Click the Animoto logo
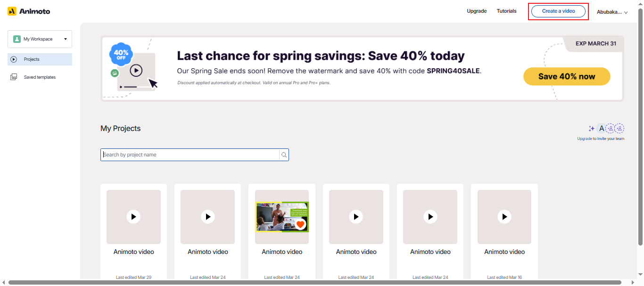The width and height of the screenshot is (644, 286). tap(29, 11)
